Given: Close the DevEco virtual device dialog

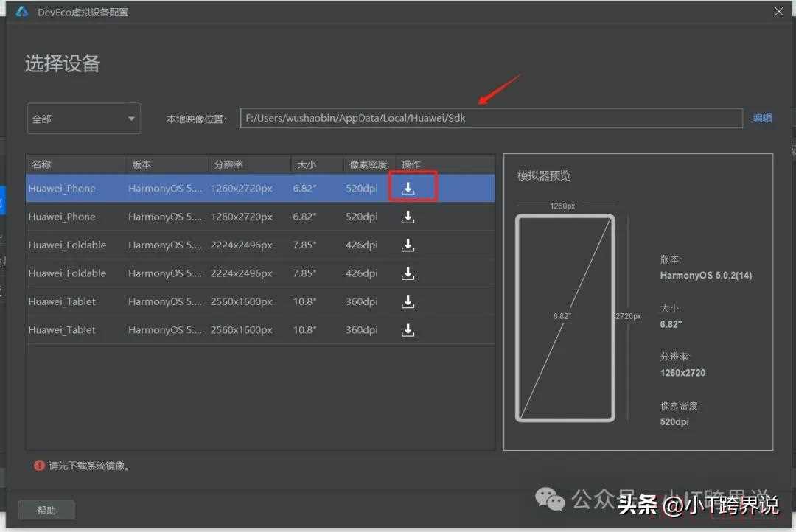Looking at the screenshot, I should (779, 11).
